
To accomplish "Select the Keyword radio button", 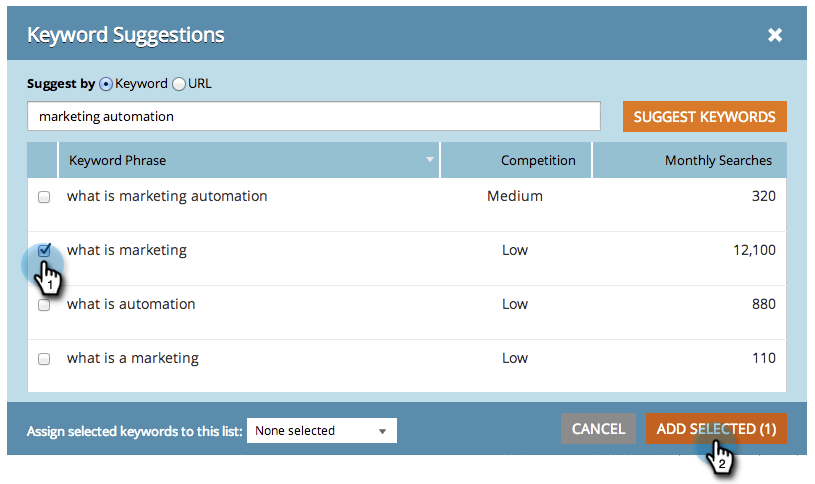I will click(x=106, y=84).
